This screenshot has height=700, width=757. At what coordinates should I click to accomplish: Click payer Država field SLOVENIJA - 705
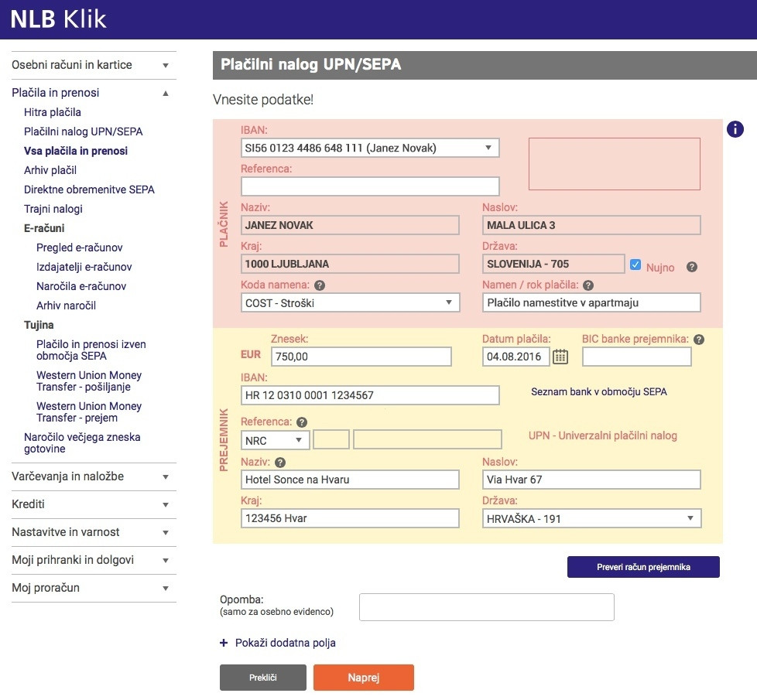[x=553, y=264]
